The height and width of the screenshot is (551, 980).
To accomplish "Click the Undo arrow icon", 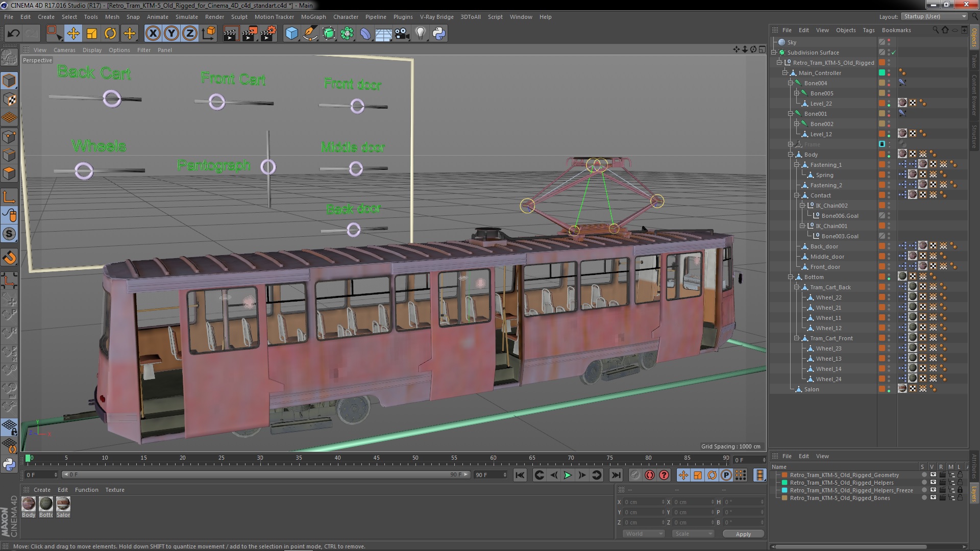I will point(13,34).
